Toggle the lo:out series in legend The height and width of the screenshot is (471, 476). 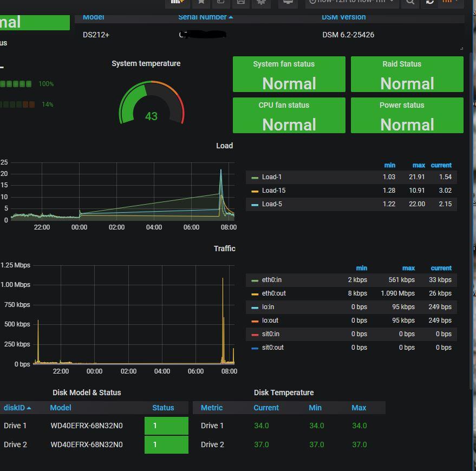pyautogui.click(x=270, y=320)
